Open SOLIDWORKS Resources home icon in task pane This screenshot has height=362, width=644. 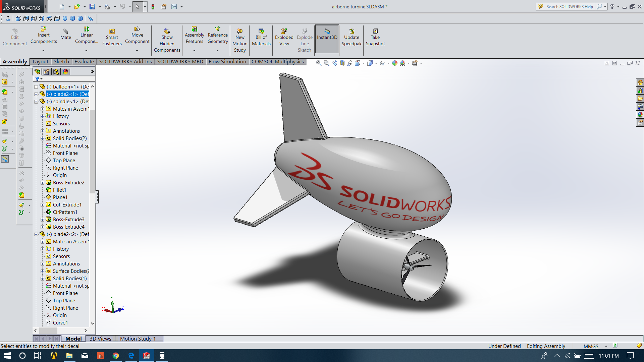[640, 83]
